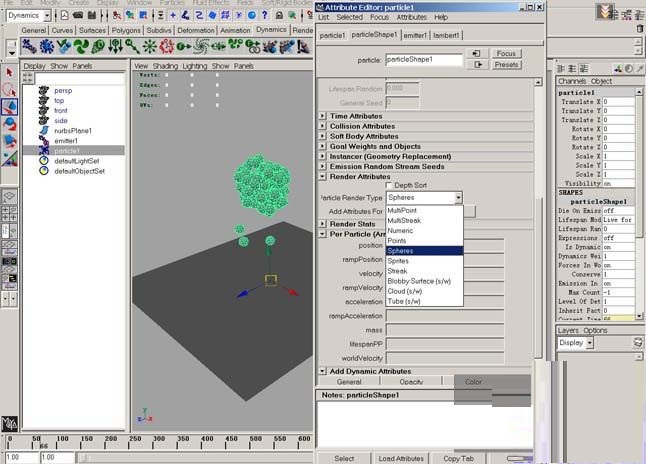Click the output connection arrow icon beside Presets
The height and width of the screenshot is (464, 646).
pos(477,65)
